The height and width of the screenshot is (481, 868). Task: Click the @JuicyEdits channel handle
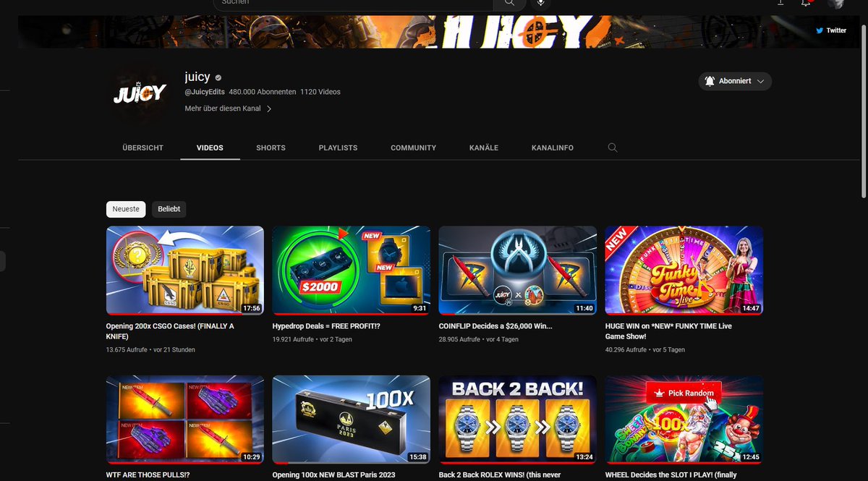(205, 92)
